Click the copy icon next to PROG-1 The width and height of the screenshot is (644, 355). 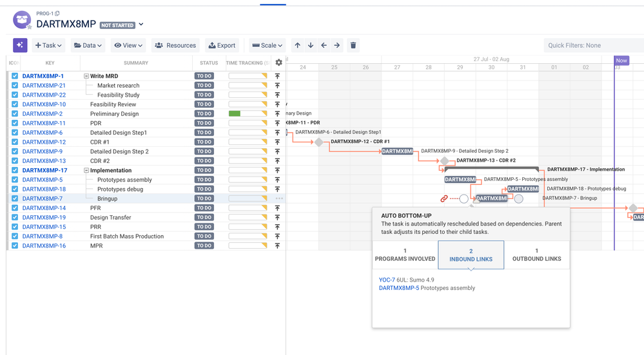[57, 14]
